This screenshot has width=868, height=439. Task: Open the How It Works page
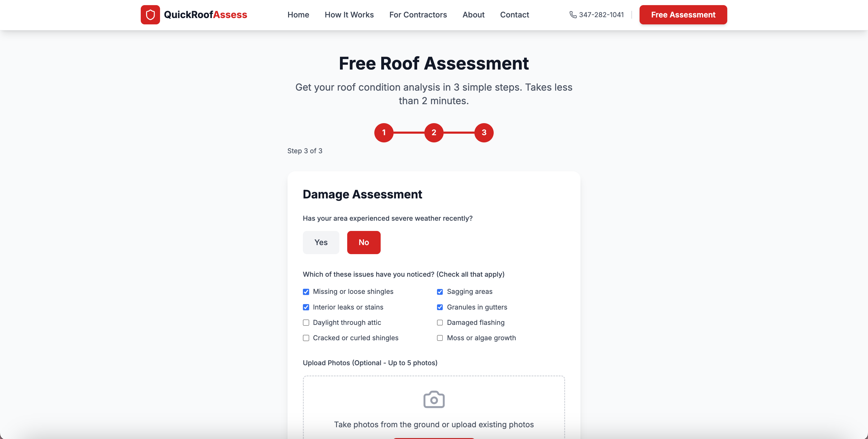pyautogui.click(x=349, y=15)
